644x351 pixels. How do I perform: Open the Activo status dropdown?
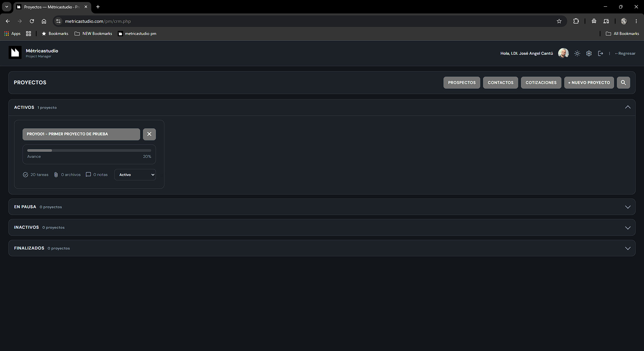coord(135,175)
